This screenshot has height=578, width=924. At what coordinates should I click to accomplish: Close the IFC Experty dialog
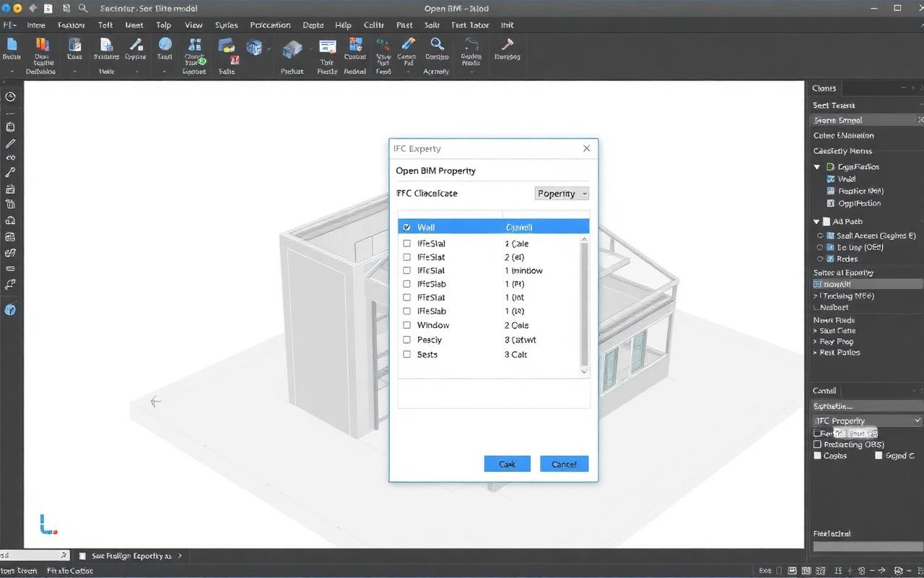point(586,148)
